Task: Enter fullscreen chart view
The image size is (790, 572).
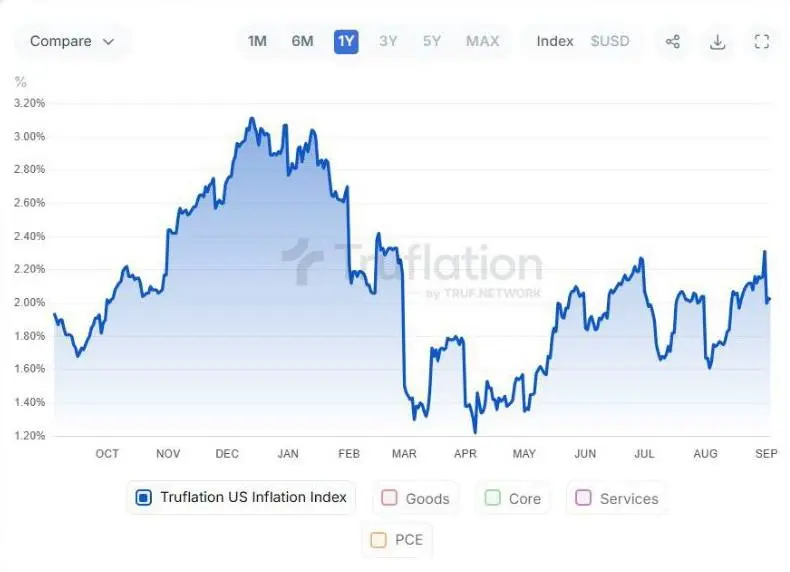Action: (x=762, y=41)
